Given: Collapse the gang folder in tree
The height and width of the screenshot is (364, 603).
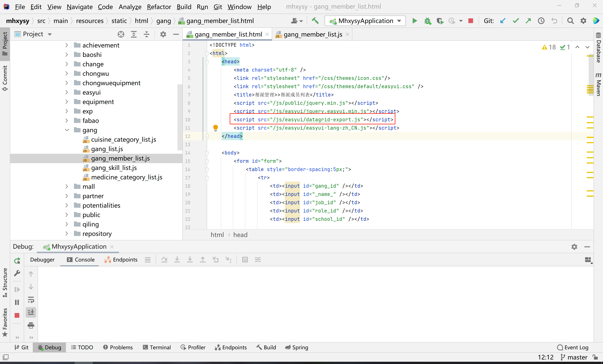Looking at the screenshot, I should (x=67, y=130).
